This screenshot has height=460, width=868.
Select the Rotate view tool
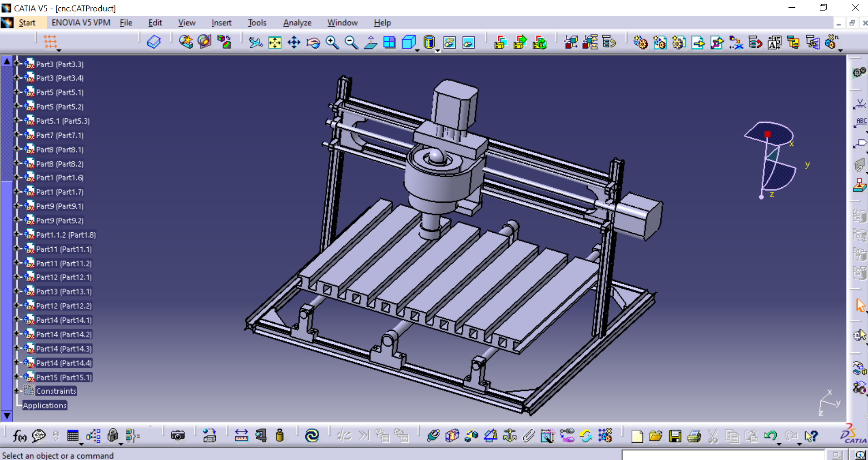(313, 43)
